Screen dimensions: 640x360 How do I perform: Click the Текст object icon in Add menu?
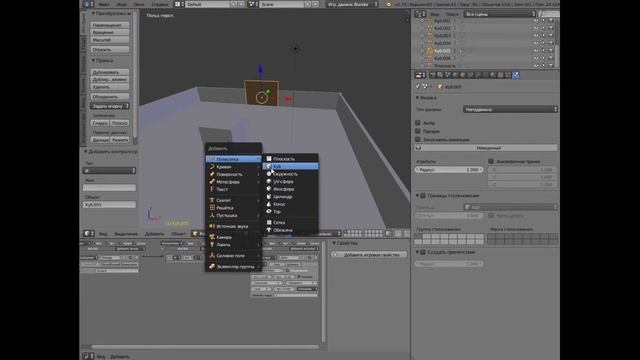(x=212, y=189)
